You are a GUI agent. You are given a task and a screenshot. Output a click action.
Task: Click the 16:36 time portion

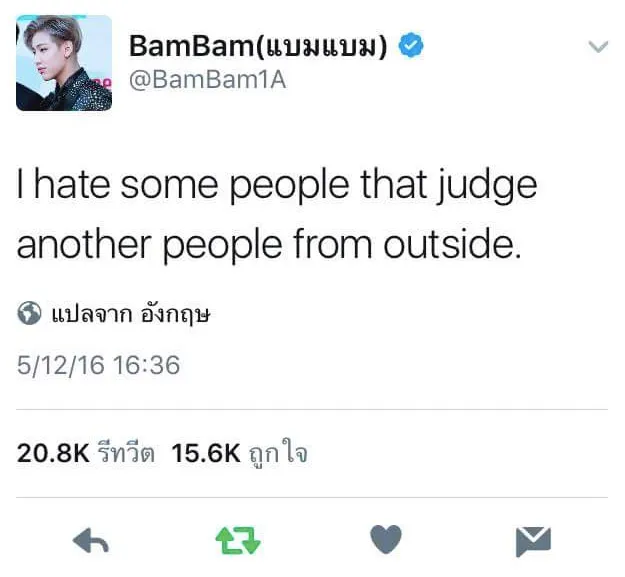pyautogui.click(x=146, y=365)
